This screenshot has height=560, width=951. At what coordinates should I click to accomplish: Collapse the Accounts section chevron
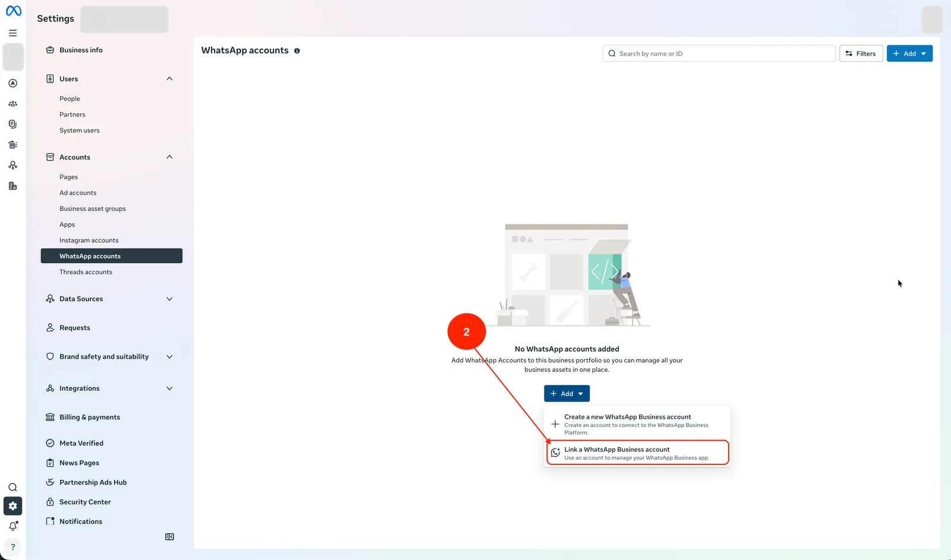tap(169, 157)
